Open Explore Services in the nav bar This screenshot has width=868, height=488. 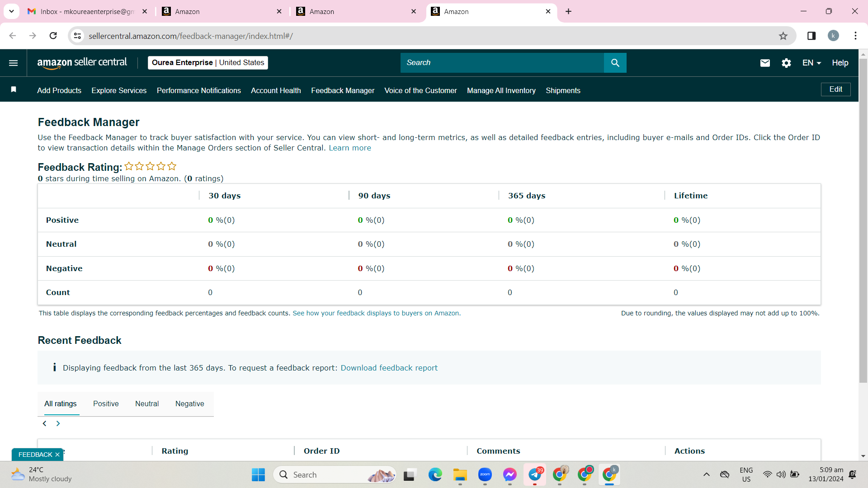click(x=119, y=90)
